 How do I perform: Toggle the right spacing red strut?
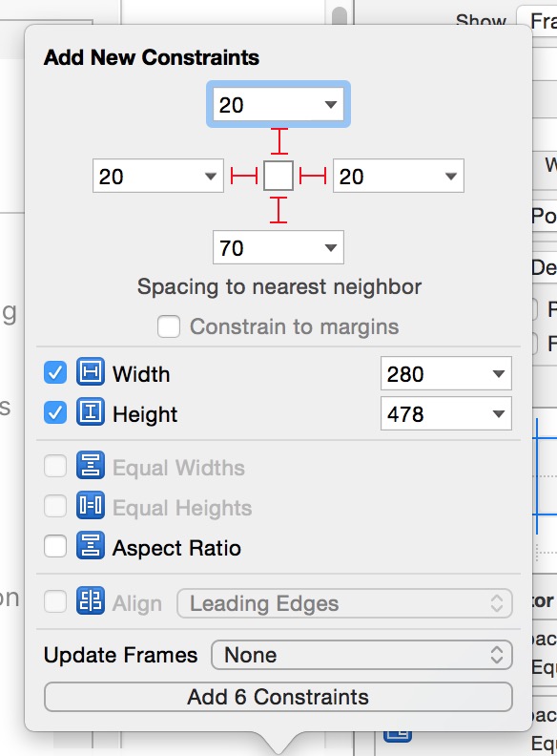pos(313,176)
